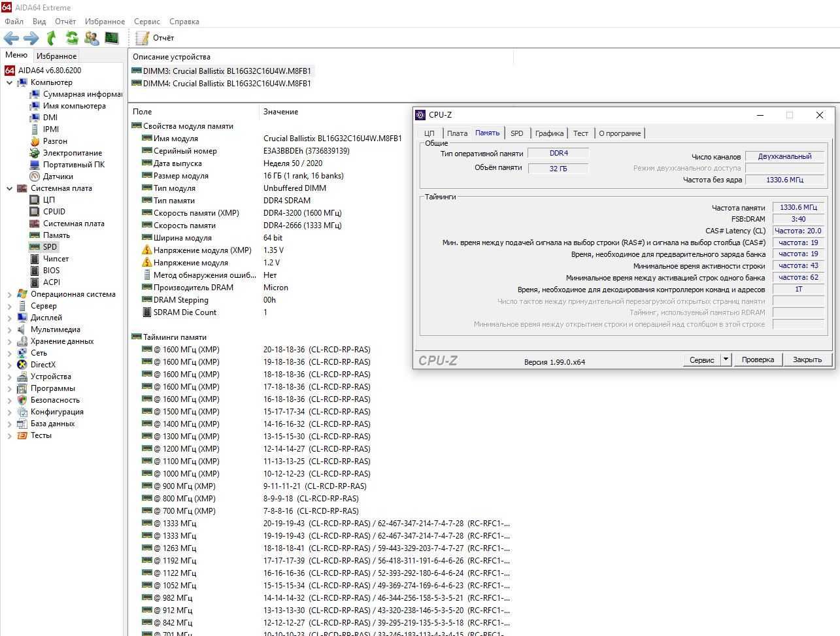The image size is (840, 636).
Task: Select ACPI tree item
Action: tap(52, 282)
